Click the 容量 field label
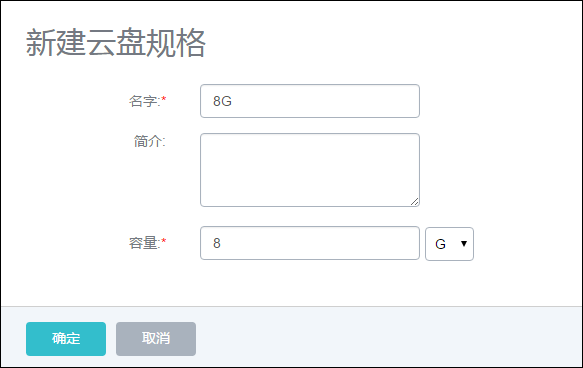583x368 pixels. click(x=144, y=243)
